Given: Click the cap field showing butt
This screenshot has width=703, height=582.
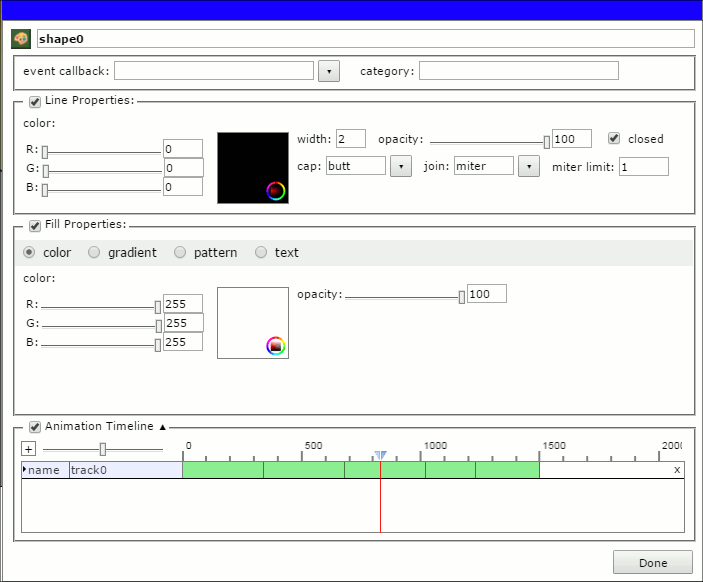Looking at the screenshot, I should (356, 166).
